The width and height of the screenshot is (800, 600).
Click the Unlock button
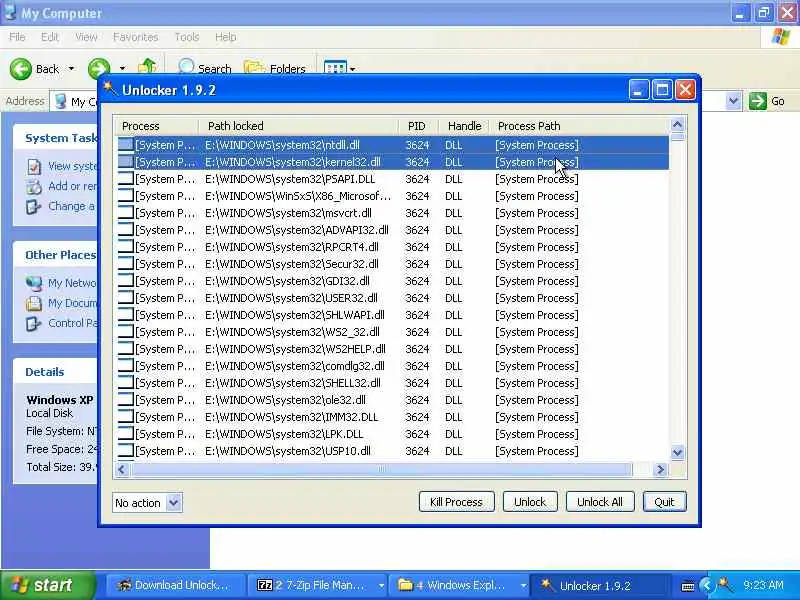tap(530, 502)
